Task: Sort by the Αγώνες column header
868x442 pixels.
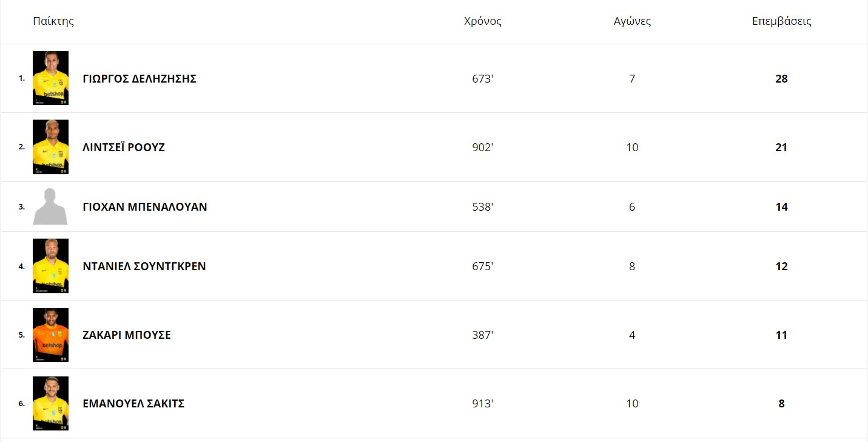Action: click(x=632, y=21)
